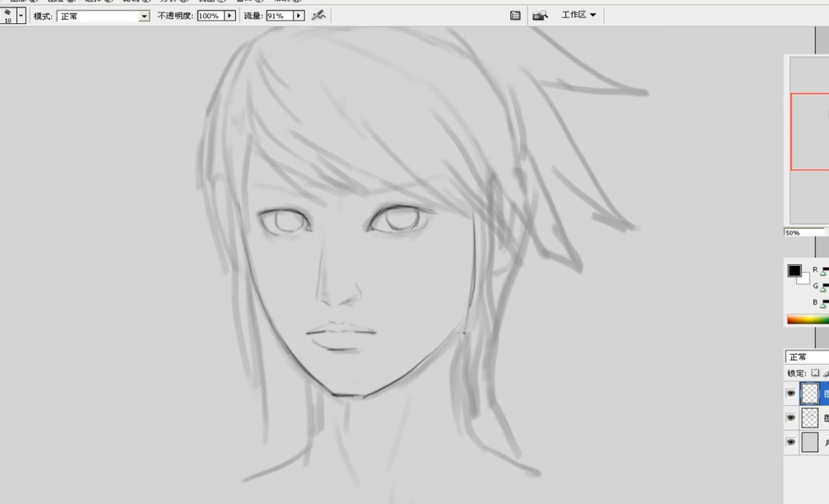829x504 pixels.
Task: Pick a color from the spectrum ramp
Action: (808, 320)
